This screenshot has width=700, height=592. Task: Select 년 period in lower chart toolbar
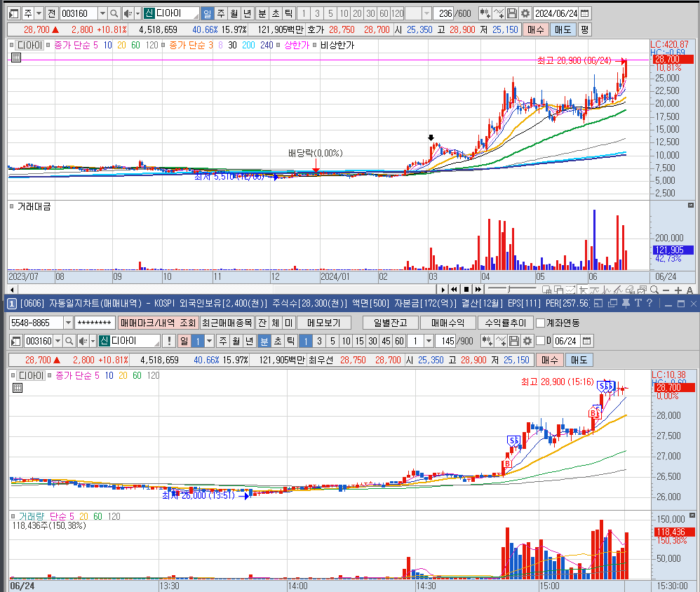[250, 341]
